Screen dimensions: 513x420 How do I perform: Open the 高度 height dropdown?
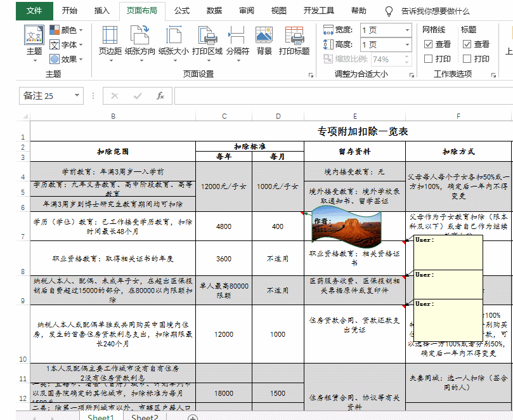pos(407,44)
